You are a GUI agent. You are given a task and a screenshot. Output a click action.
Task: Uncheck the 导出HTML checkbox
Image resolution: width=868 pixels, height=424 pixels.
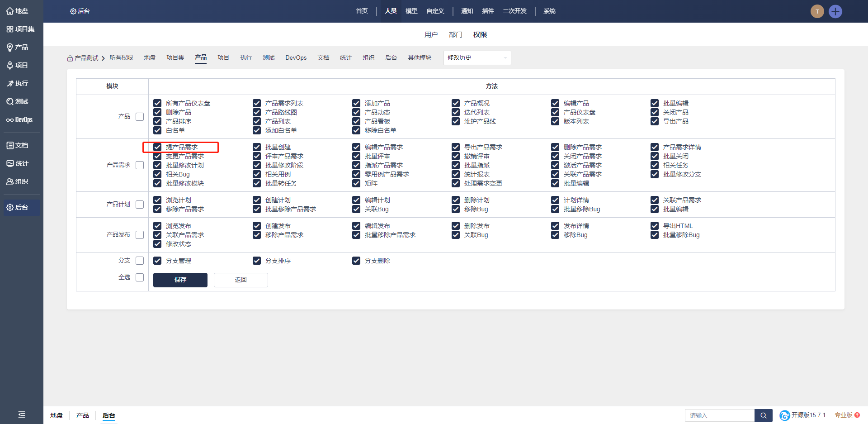(655, 226)
